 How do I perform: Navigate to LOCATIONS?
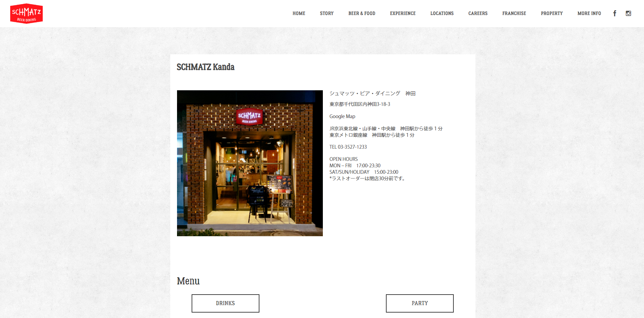[x=442, y=13]
